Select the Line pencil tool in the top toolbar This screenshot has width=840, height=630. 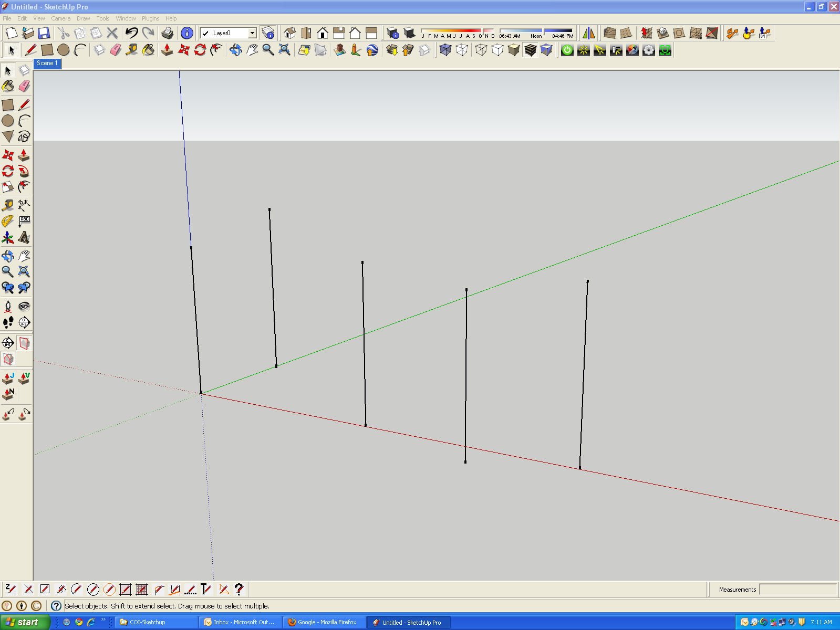[x=30, y=50]
